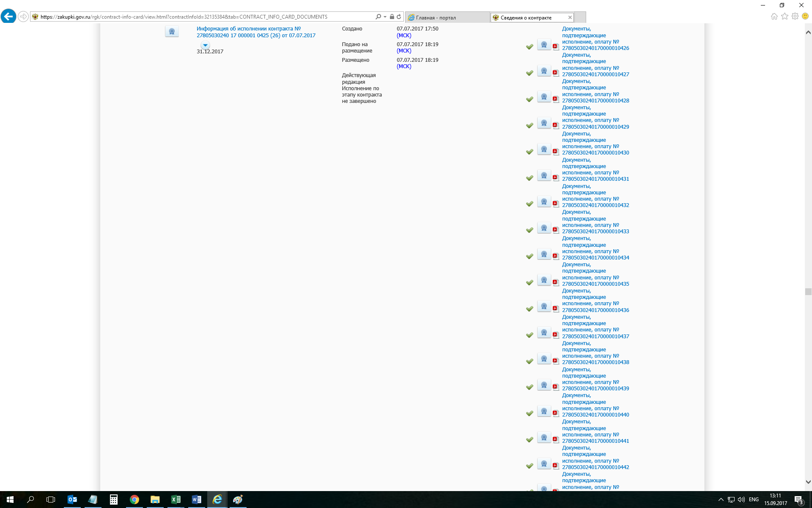The width and height of the screenshot is (812, 508).
Task: Click the smiley feedback icon
Action: pyautogui.click(x=805, y=16)
